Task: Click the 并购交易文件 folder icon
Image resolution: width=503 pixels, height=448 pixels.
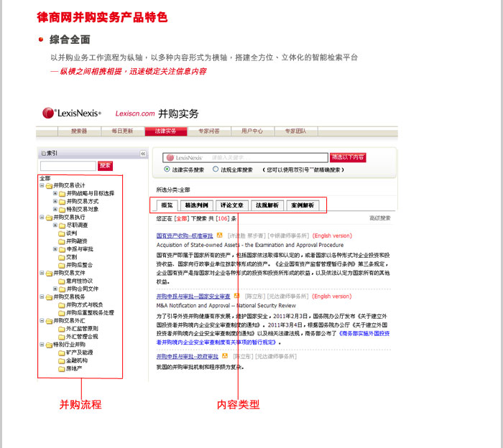Action: click(x=49, y=273)
